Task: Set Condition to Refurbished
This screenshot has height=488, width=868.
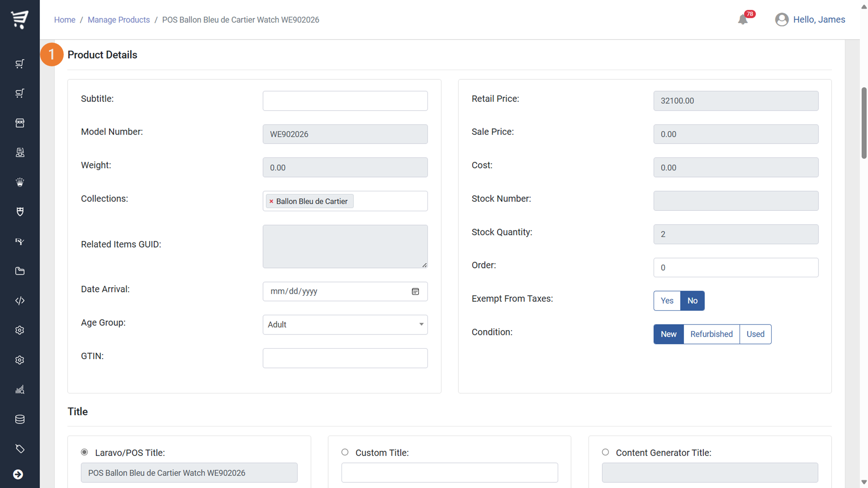Action: point(711,334)
